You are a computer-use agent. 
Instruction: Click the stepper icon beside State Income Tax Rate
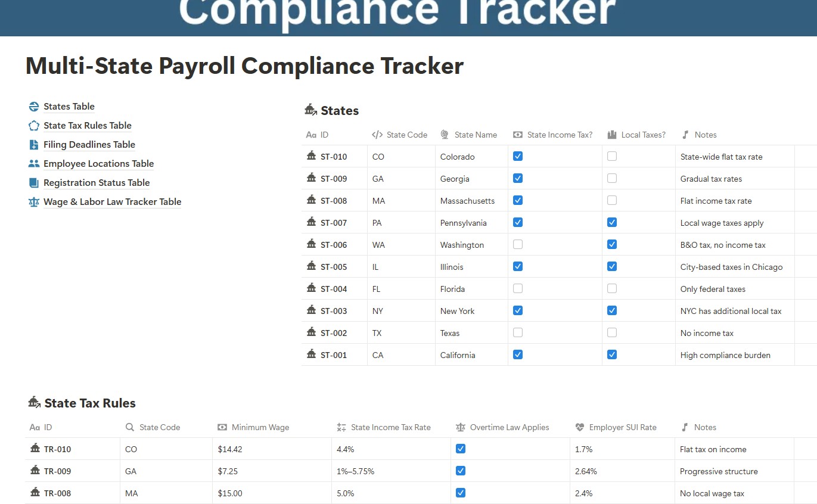click(x=340, y=427)
